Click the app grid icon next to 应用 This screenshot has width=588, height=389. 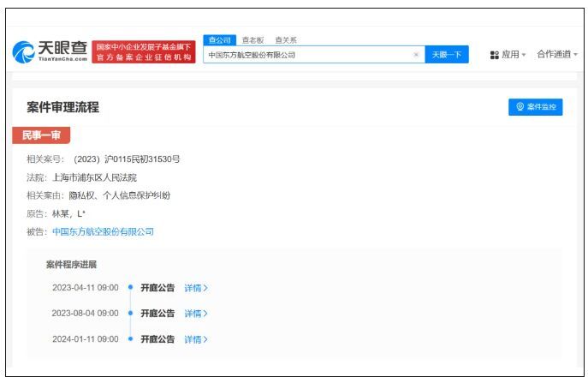click(494, 55)
